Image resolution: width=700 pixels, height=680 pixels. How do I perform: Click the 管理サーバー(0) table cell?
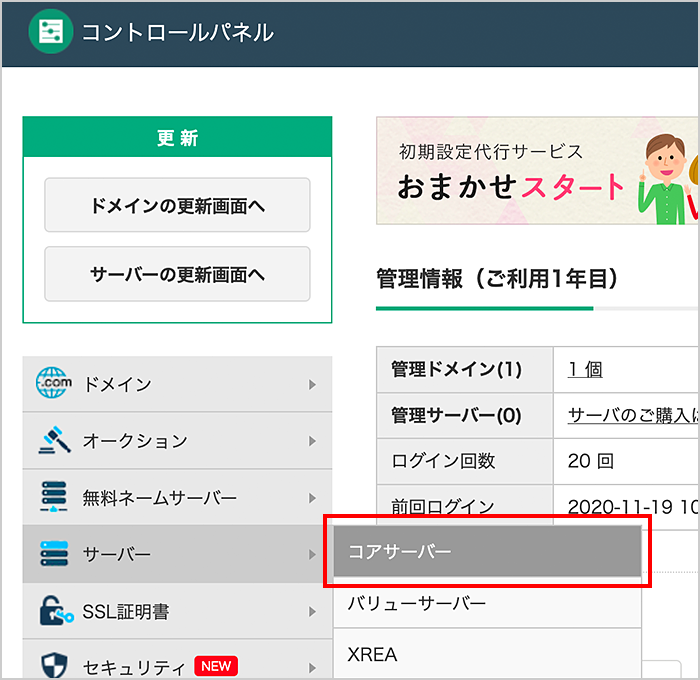coord(465,415)
